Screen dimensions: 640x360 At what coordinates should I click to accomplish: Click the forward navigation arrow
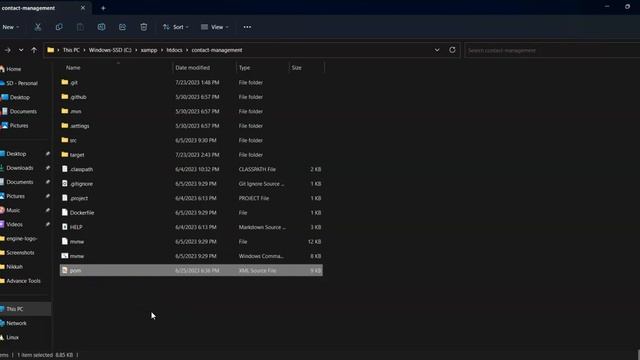click(x=8, y=50)
